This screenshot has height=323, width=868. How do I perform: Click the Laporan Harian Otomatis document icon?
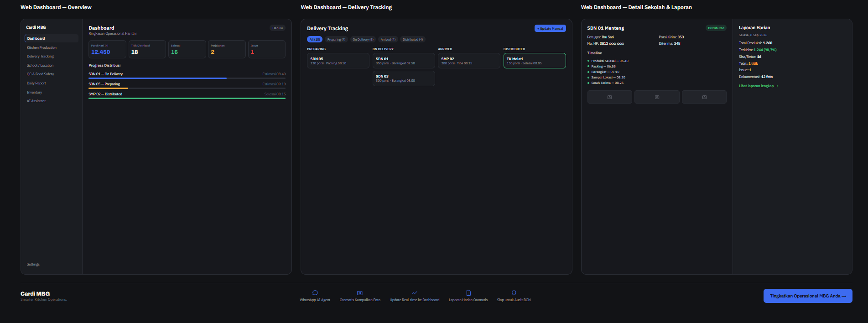(x=468, y=293)
